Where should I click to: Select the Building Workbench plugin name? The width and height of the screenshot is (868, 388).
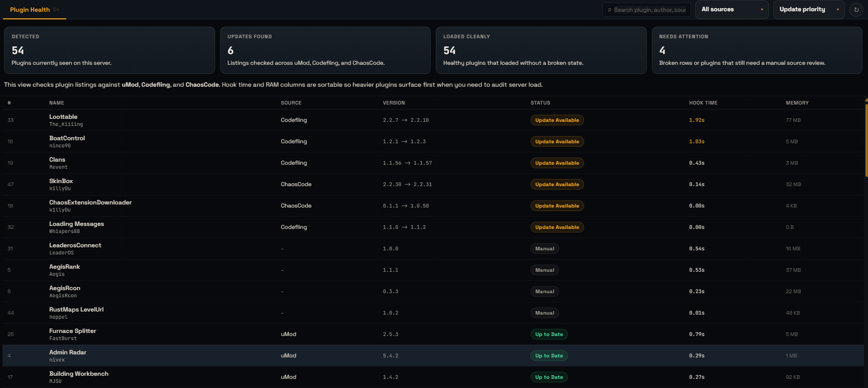[x=78, y=374]
